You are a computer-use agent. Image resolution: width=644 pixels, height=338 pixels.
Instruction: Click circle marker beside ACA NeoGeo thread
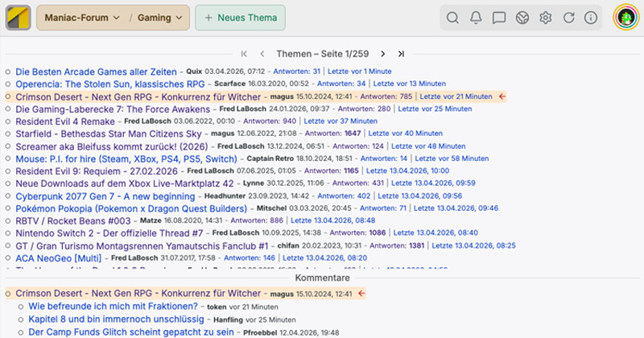pos(8,258)
